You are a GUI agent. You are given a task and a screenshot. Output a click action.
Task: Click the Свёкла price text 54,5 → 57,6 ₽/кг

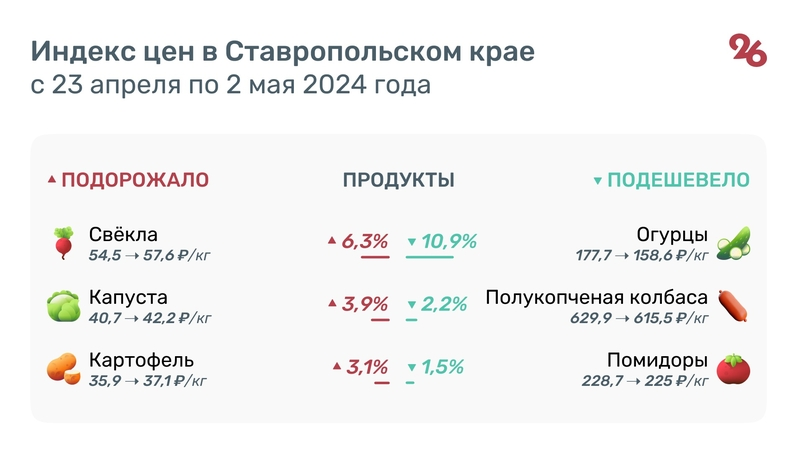150,256
